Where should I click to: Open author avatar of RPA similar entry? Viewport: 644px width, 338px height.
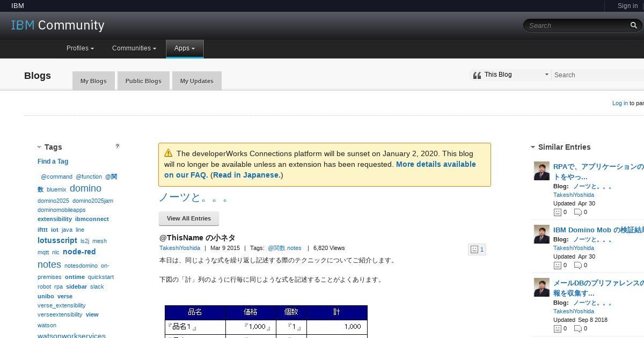541,171
